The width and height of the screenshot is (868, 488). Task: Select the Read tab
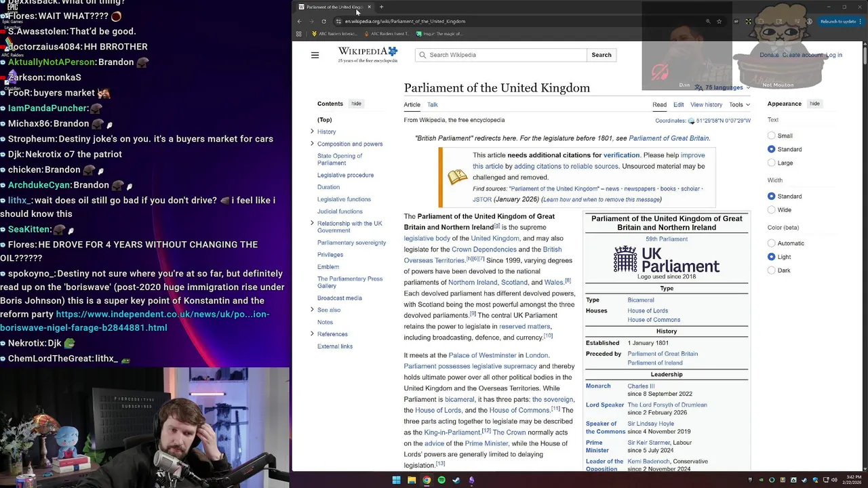coord(660,104)
